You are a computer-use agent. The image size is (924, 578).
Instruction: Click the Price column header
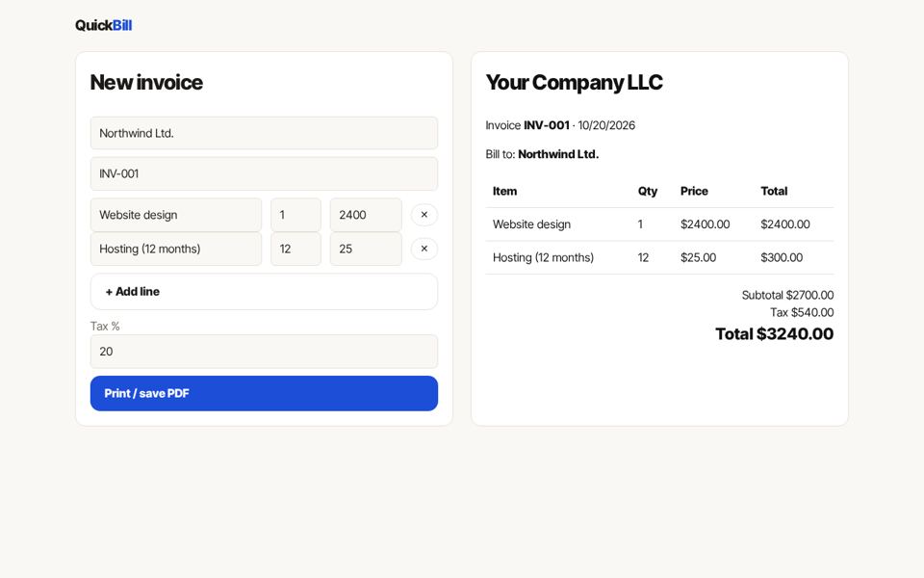pyautogui.click(x=694, y=191)
